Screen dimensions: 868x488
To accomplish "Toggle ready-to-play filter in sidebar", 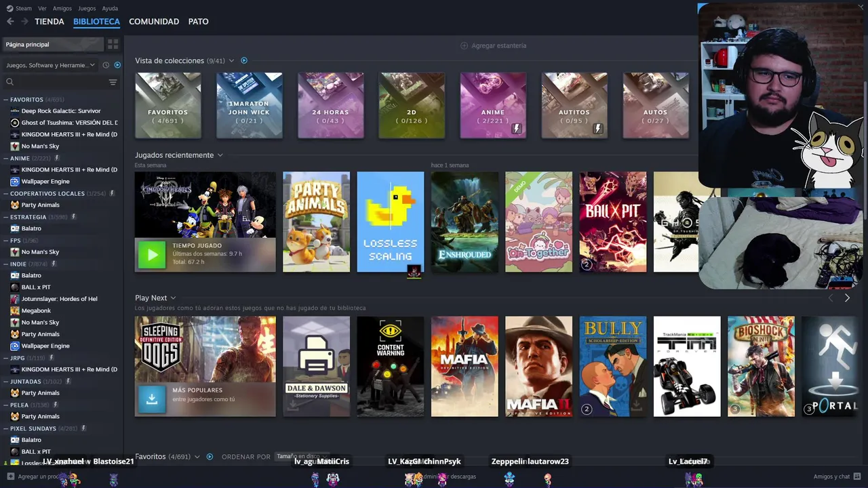I will pyautogui.click(x=117, y=65).
